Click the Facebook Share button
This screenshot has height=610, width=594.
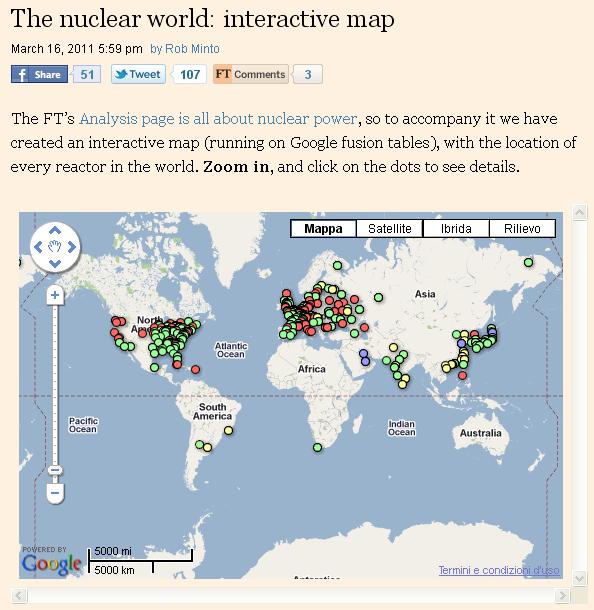tap(39, 74)
